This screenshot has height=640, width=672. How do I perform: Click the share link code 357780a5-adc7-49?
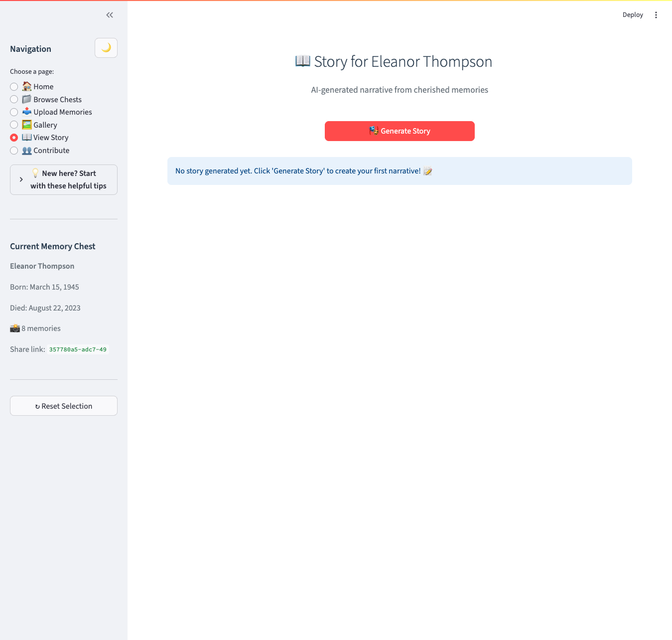tap(78, 349)
